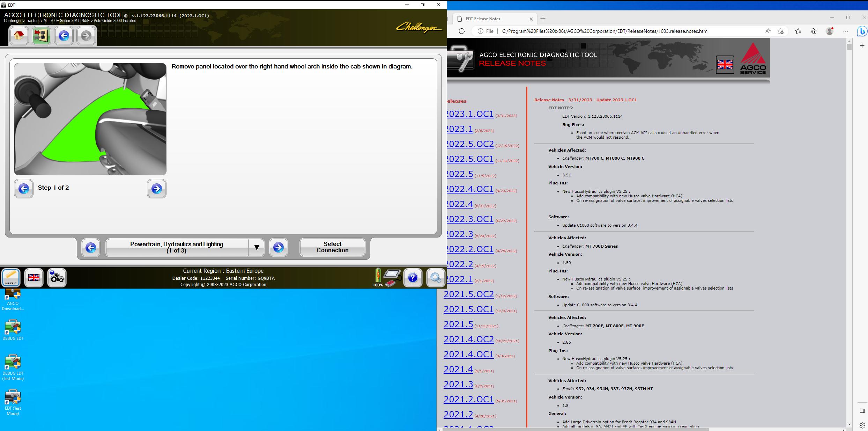This screenshot has width=868, height=431.
Task: Click the battery and adapter status icon
Action: [387, 278]
